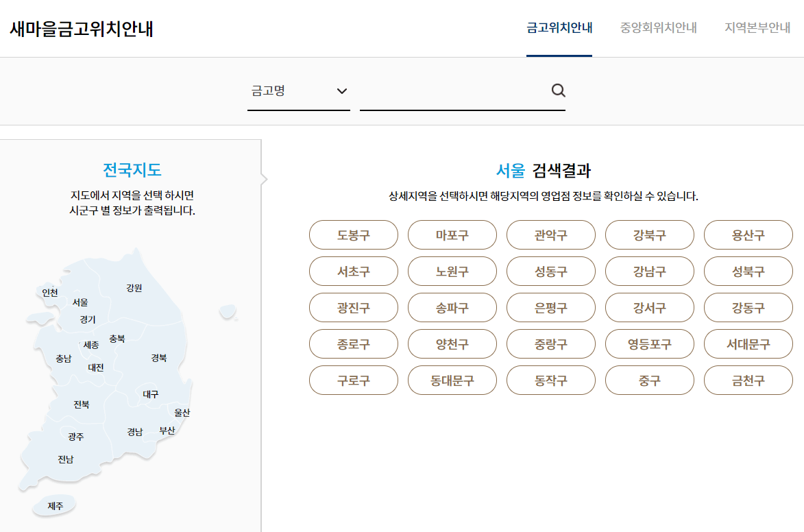Viewport: 804px width, 532px height.
Task: Switch to the 중앙회위치안내 tab
Action: click(658, 29)
